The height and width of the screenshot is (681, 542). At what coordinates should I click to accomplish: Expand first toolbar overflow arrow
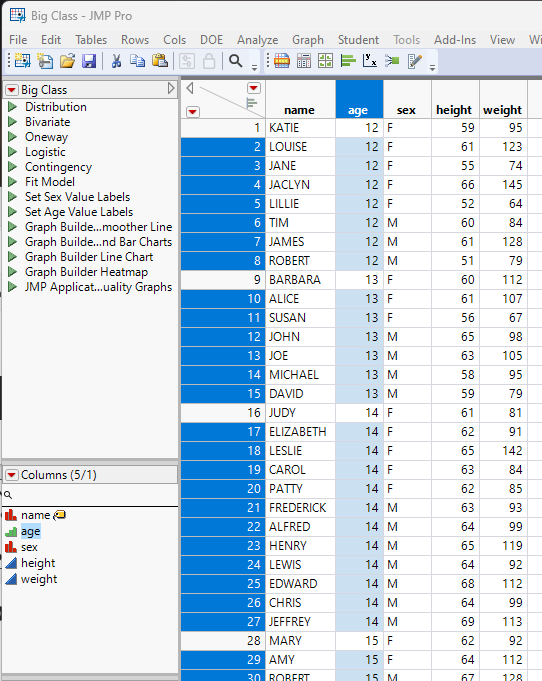click(x=254, y=67)
